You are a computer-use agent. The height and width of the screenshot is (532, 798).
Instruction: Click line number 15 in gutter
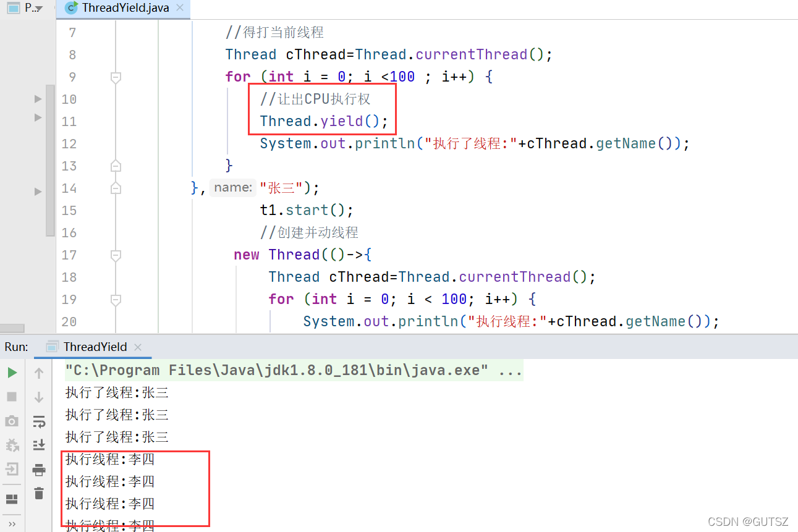[x=69, y=210]
